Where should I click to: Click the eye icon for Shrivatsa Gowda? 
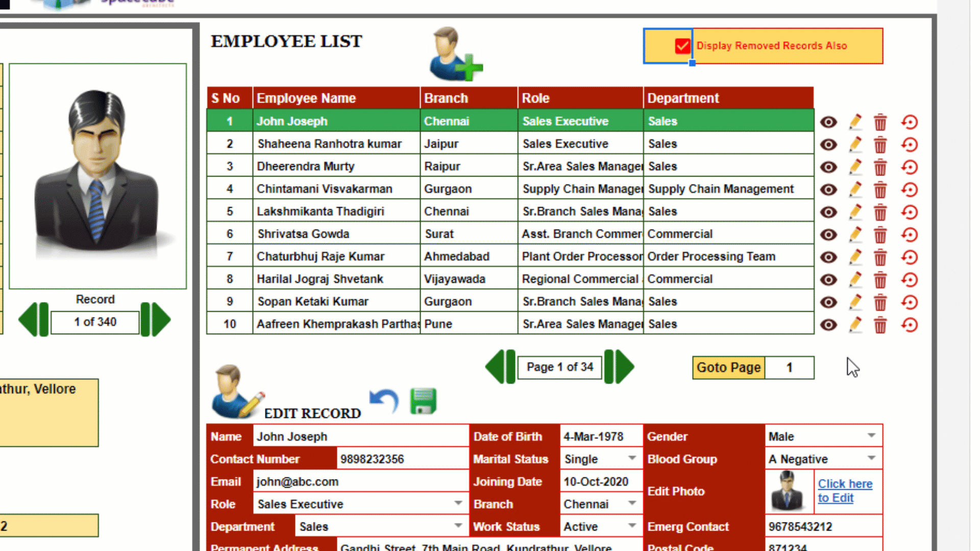click(828, 235)
